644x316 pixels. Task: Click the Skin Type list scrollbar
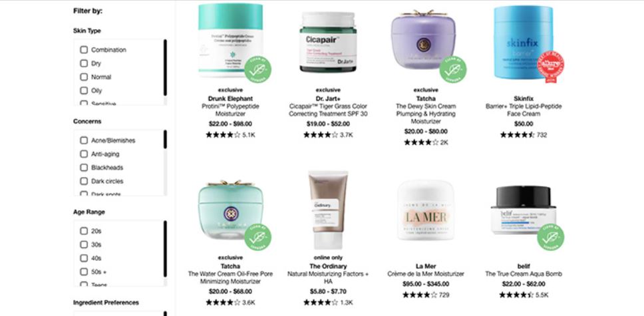pos(165,72)
